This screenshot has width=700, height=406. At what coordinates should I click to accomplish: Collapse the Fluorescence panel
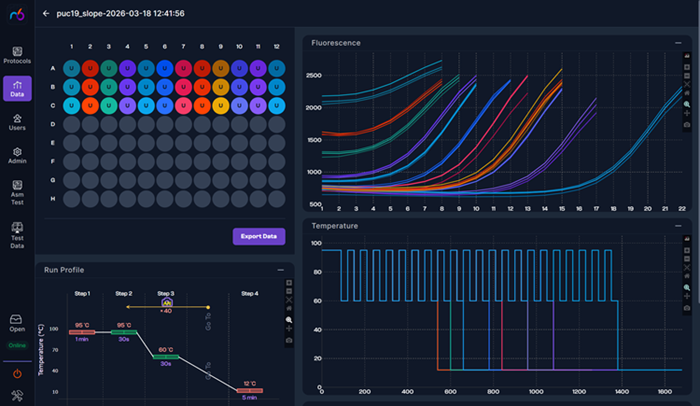click(678, 43)
